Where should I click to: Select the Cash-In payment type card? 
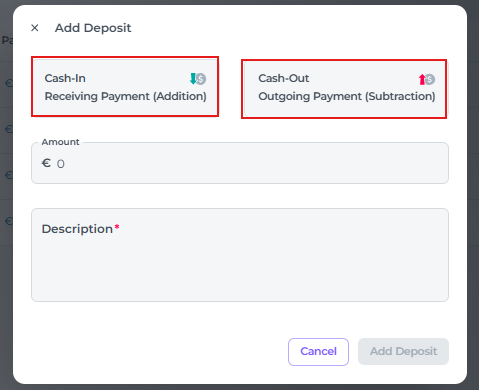point(125,87)
